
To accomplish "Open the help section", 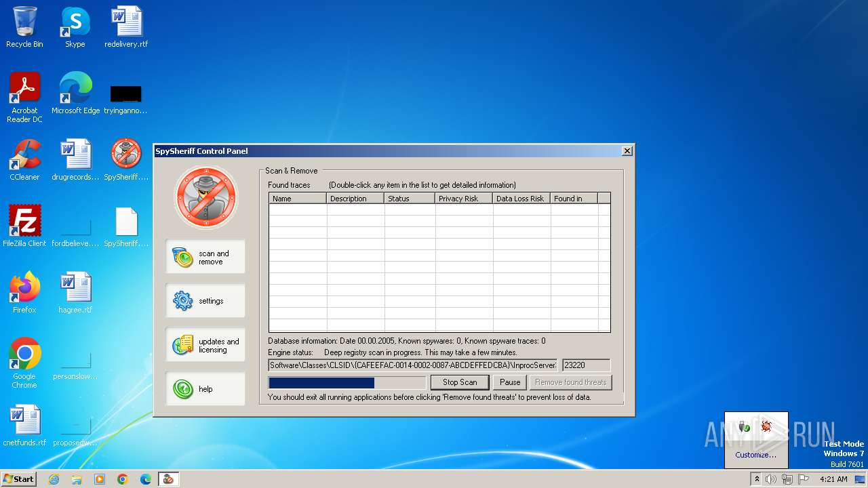I will pyautogui.click(x=205, y=389).
